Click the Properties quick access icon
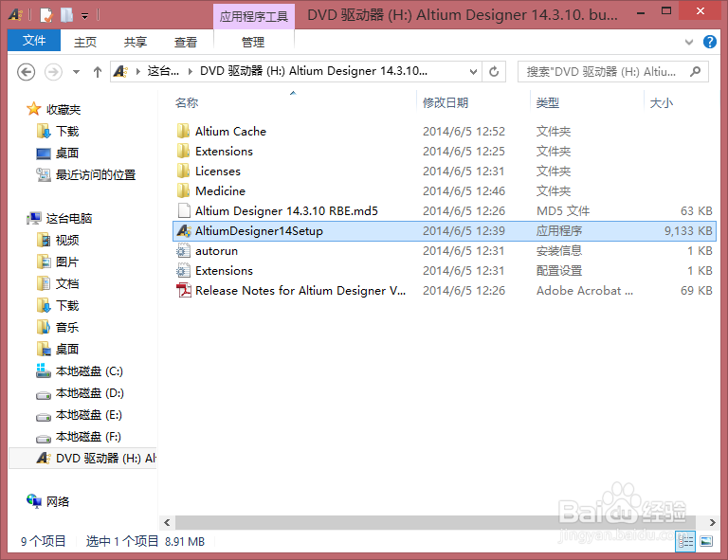728x560 pixels. tap(46, 15)
